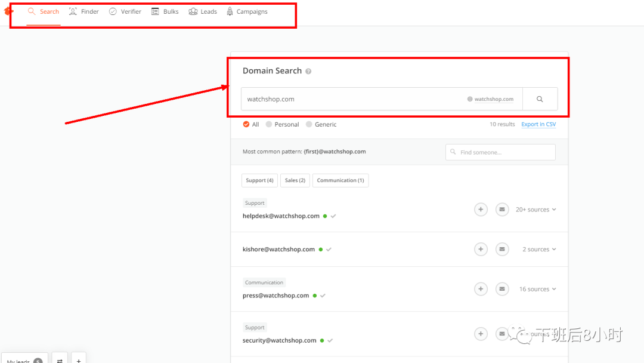Add press@watchshop.com to leads with plus icon
Image resolution: width=644 pixels, height=363 pixels.
point(481,289)
